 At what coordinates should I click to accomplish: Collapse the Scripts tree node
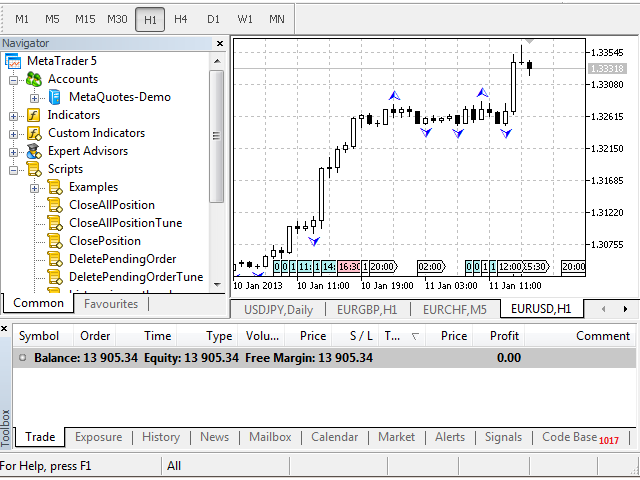14,169
